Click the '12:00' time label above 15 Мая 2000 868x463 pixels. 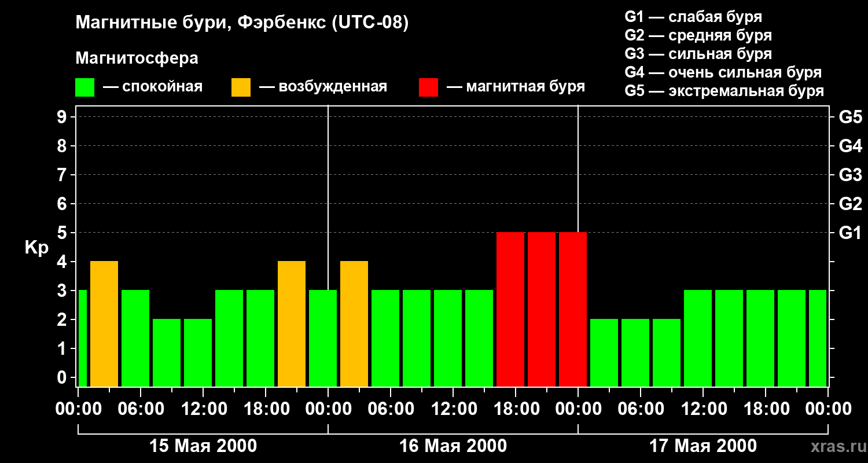pos(203,409)
